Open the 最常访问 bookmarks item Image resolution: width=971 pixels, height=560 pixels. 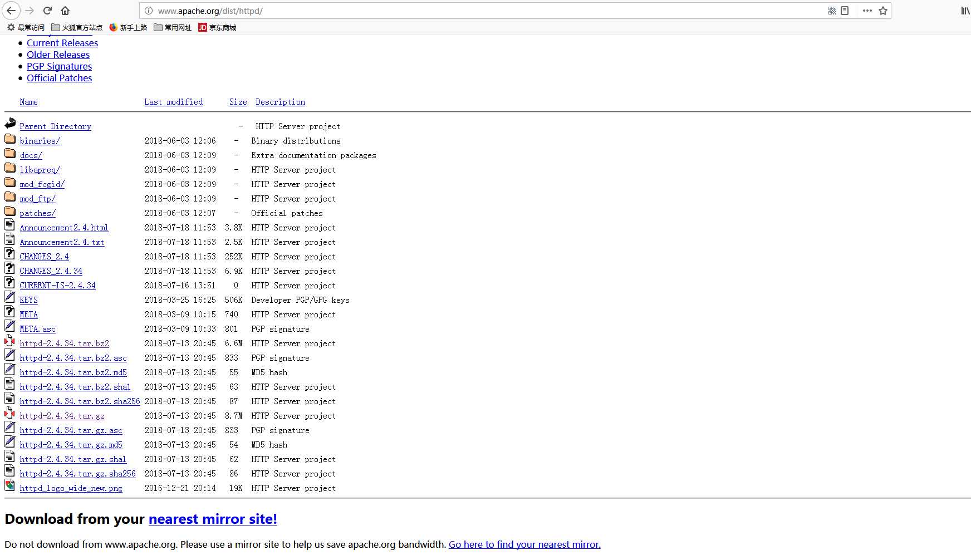(26, 27)
